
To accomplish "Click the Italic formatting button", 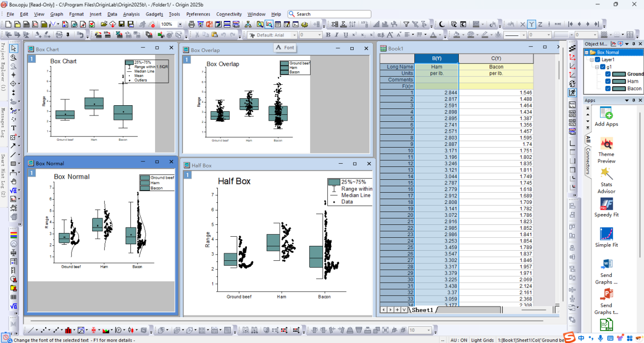I will tap(336, 35).
